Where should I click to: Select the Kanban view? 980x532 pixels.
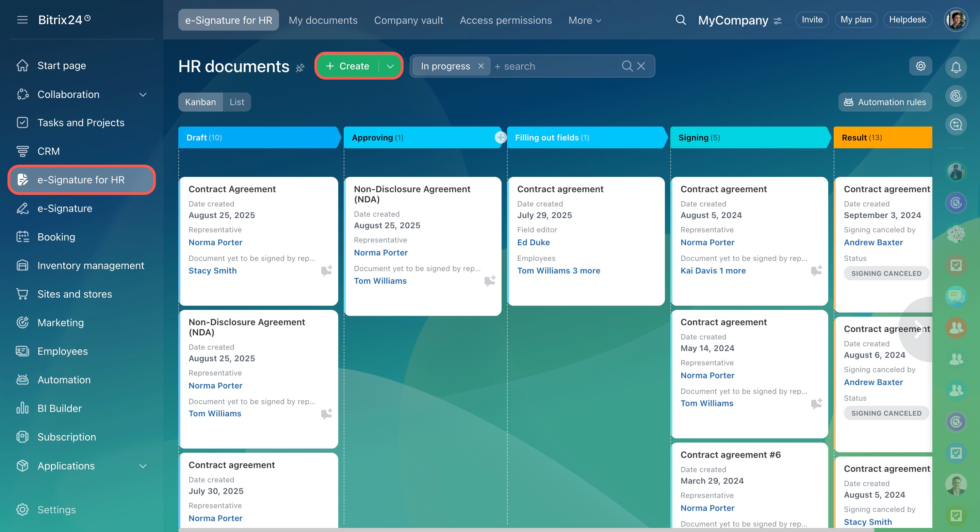tap(200, 102)
